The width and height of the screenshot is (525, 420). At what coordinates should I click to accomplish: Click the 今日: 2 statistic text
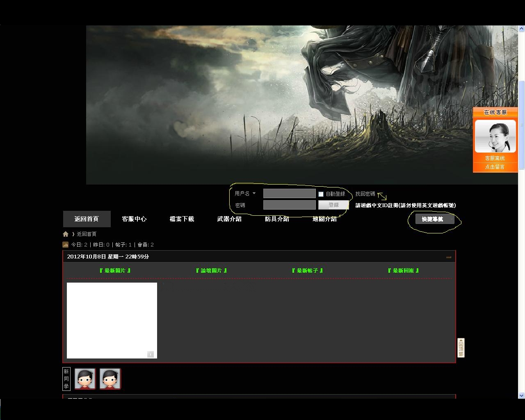click(x=79, y=245)
